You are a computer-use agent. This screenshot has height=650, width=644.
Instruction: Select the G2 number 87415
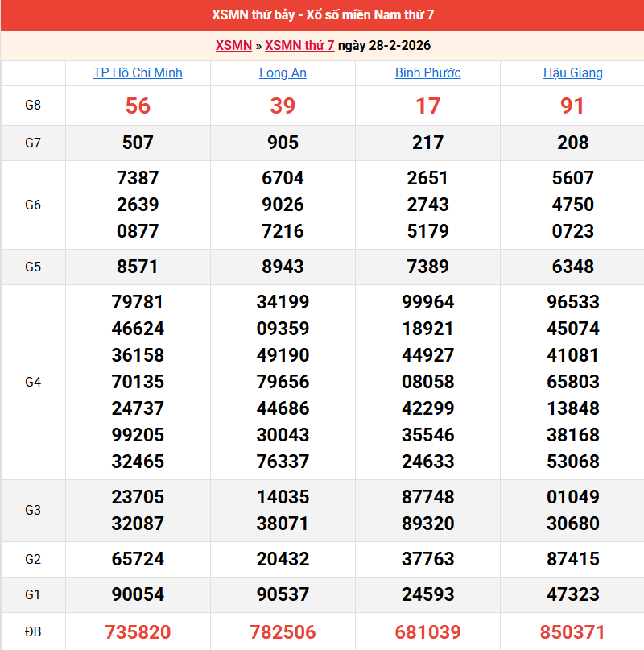coord(572,560)
